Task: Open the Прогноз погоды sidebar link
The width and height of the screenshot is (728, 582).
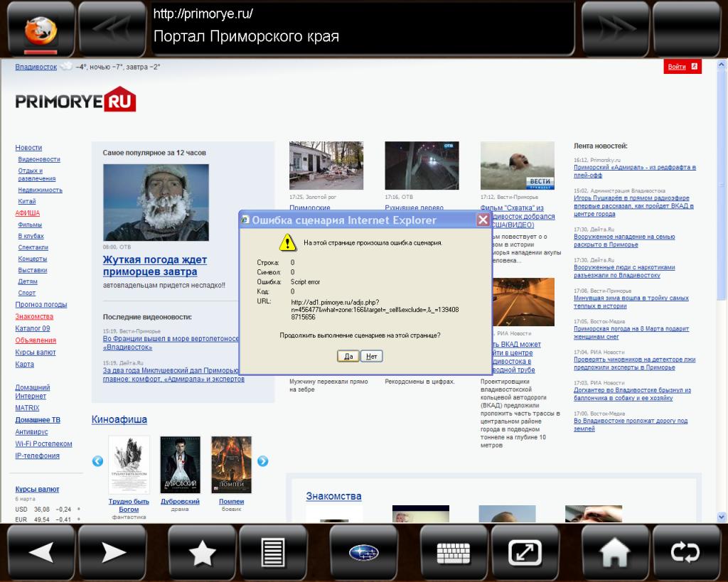Action: click(41, 304)
